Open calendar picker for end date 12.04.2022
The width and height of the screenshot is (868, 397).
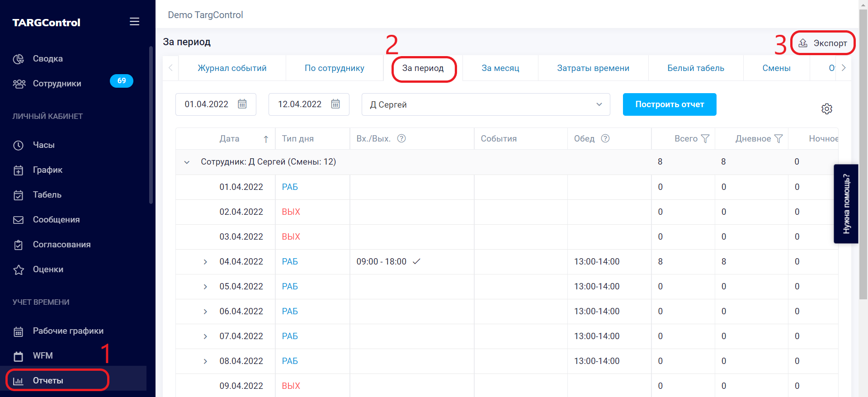335,104
